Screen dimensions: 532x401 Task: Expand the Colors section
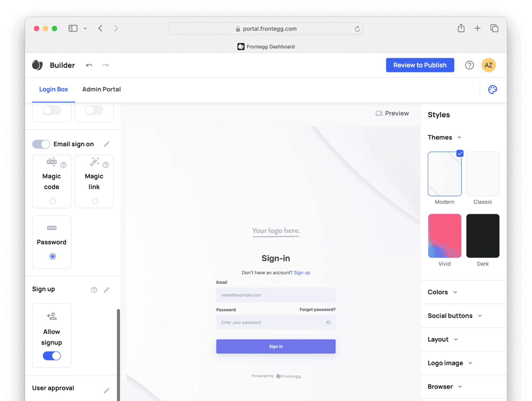[455, 292]
